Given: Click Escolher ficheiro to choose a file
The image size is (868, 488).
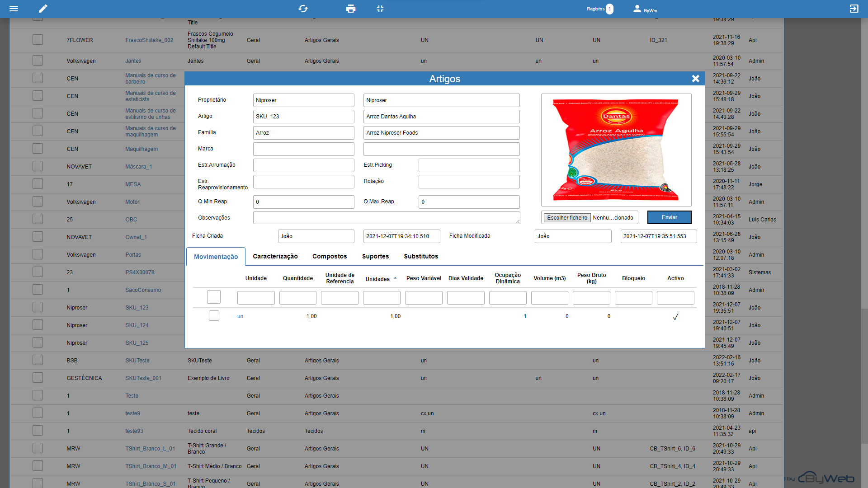Looking at the screenshot, I should click(x=567, y=218).
